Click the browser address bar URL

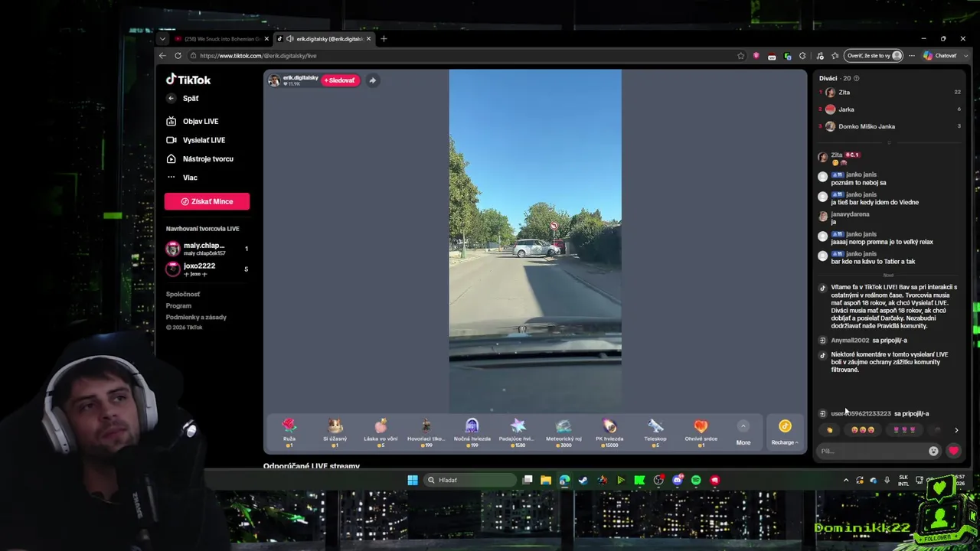(x=258, y=56)
